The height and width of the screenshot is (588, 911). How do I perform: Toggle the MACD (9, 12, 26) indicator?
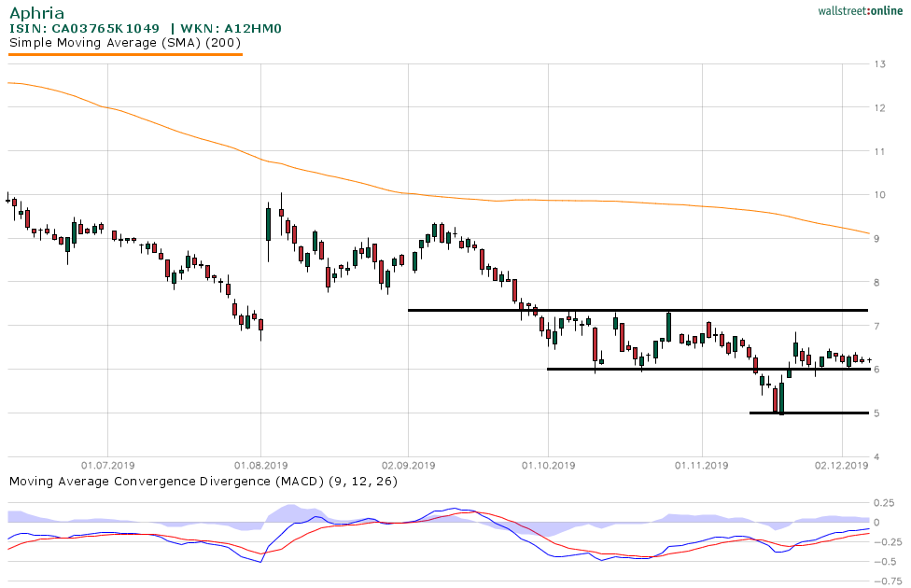point(201,481)
